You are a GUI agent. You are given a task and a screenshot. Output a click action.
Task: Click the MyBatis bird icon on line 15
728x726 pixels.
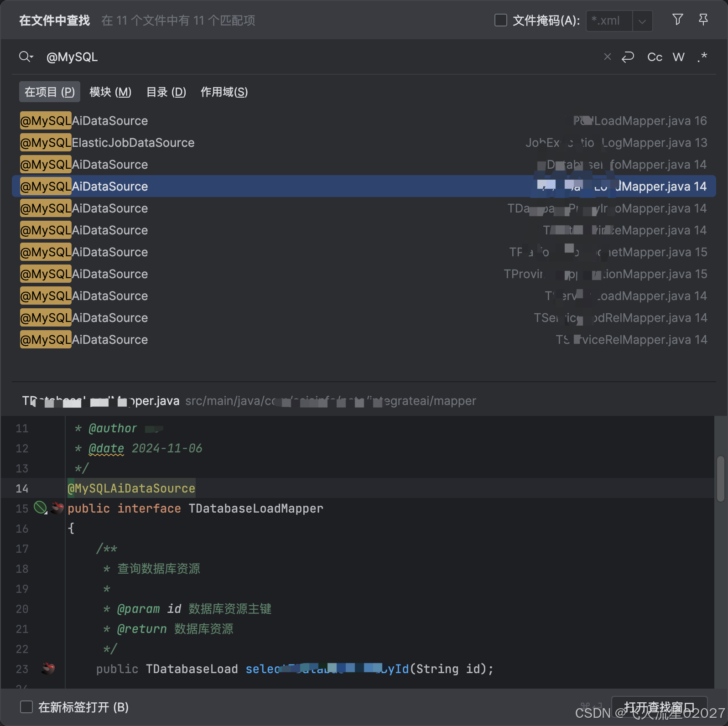tap(57, 508)
